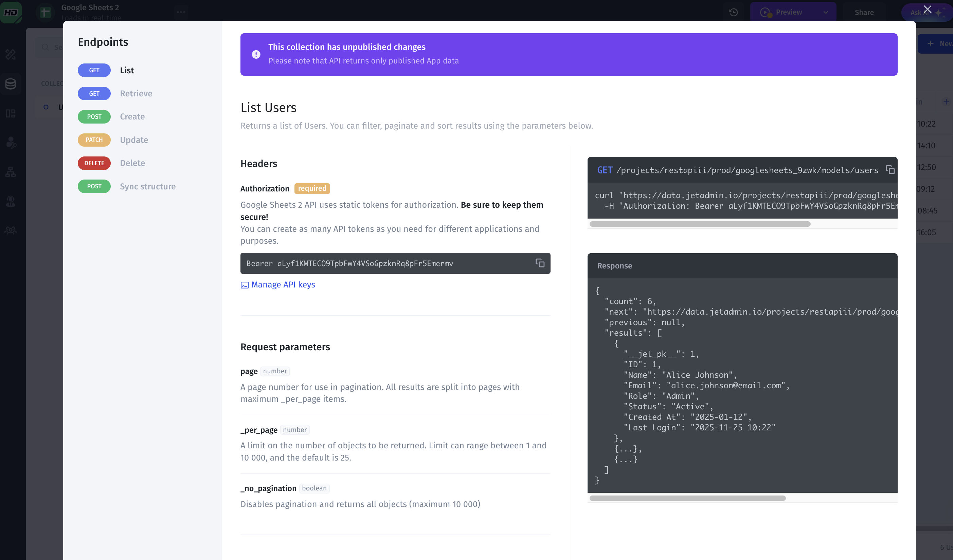Open version history clock icon
Screen dimensions: 953x560
point(733,13)
